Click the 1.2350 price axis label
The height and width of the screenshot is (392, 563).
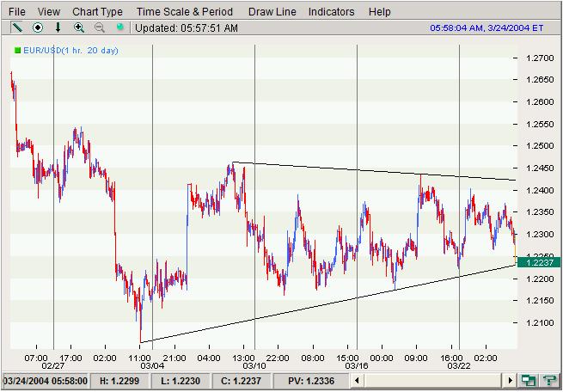tap(540, 212)
